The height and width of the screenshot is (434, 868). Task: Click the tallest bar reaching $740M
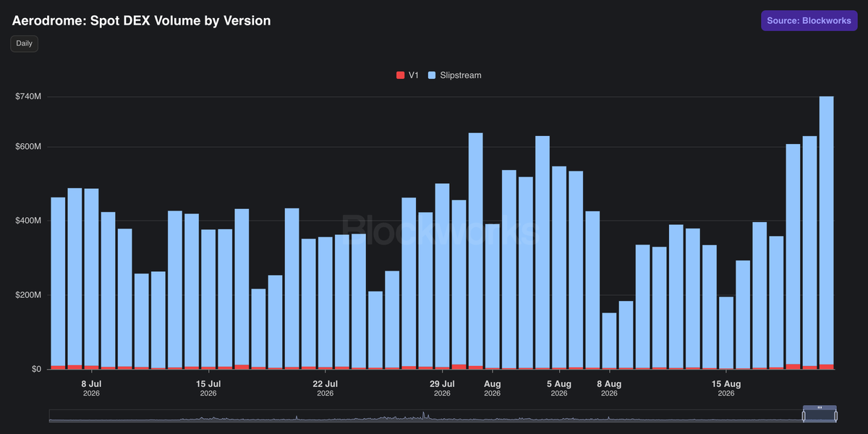[x=826, y=230]
